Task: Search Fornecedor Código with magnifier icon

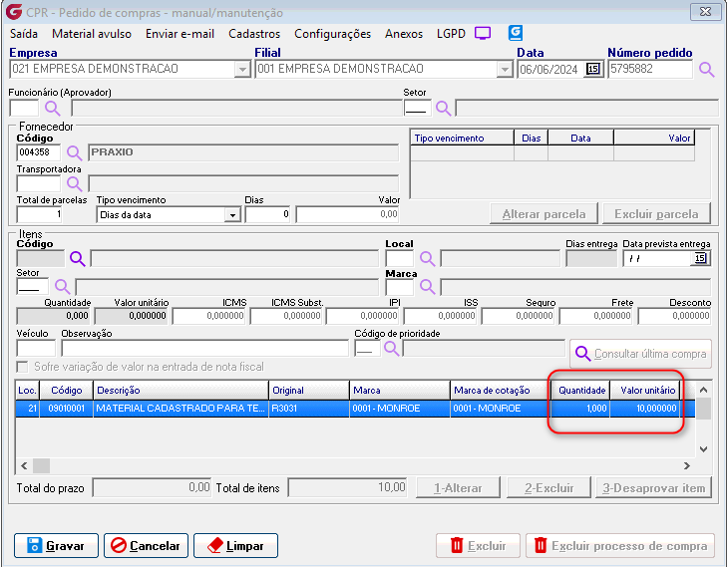Action: 74,152
